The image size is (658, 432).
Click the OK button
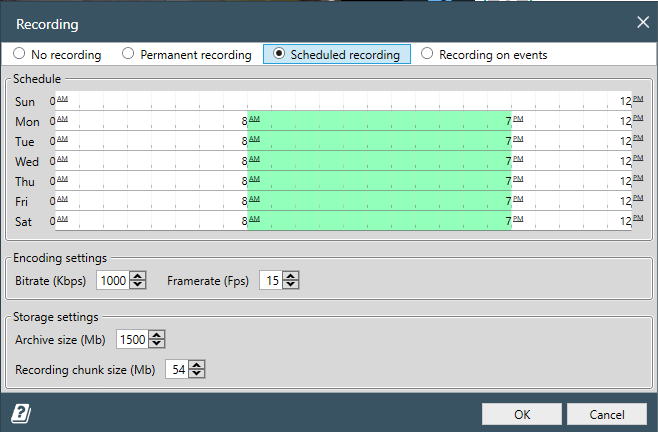click(521, 413)
